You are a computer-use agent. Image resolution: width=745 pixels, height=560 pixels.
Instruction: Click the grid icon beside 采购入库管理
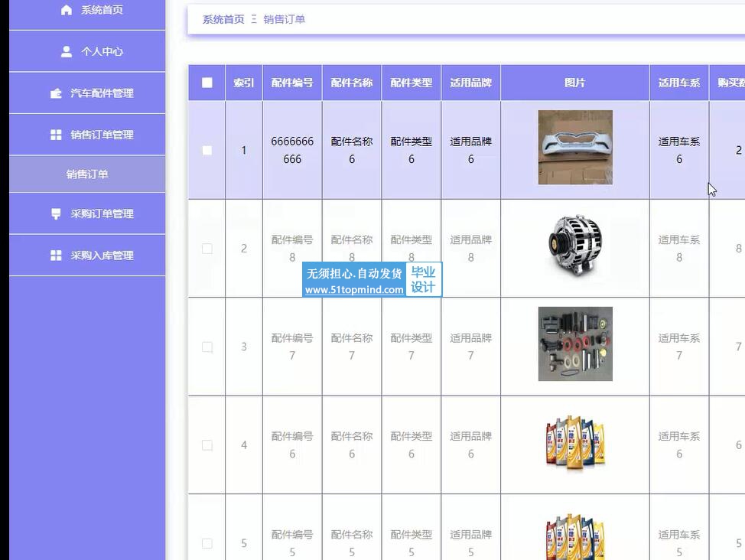click(56, 256)
